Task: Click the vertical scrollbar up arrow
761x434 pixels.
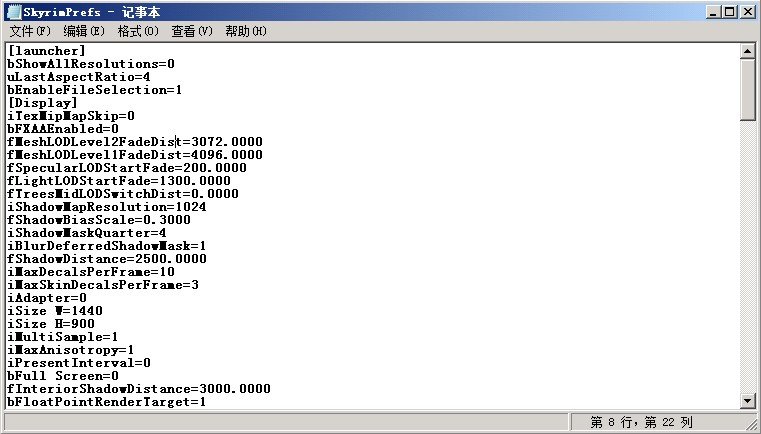Action: pos(748,51)
